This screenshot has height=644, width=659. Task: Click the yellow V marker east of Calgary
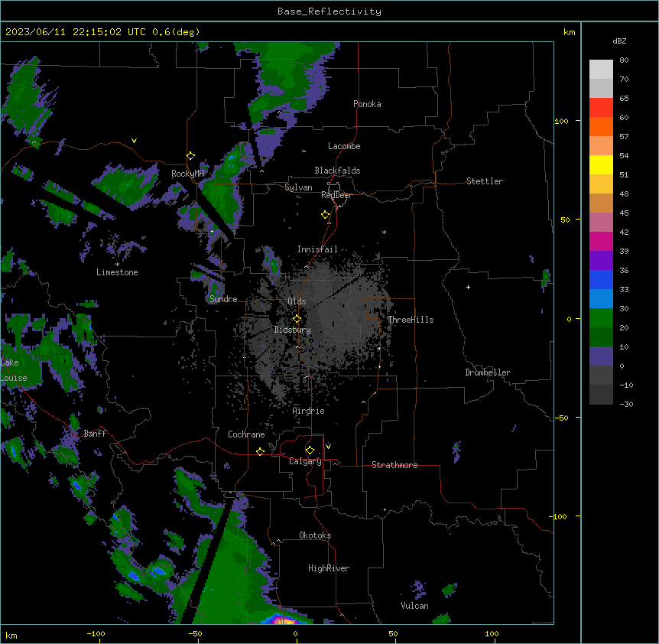point(328,447)
